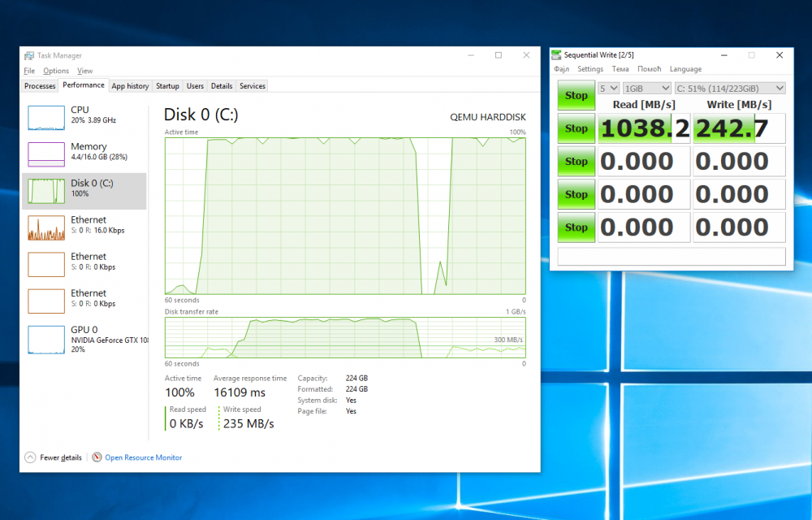Open Task Manager File menu

pyautogui.click(x=29, y=71)
